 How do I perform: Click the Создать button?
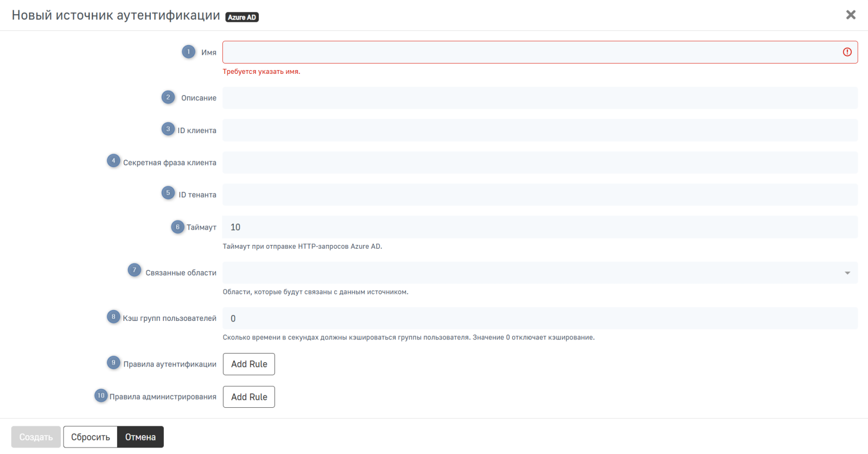pos(36,437)
